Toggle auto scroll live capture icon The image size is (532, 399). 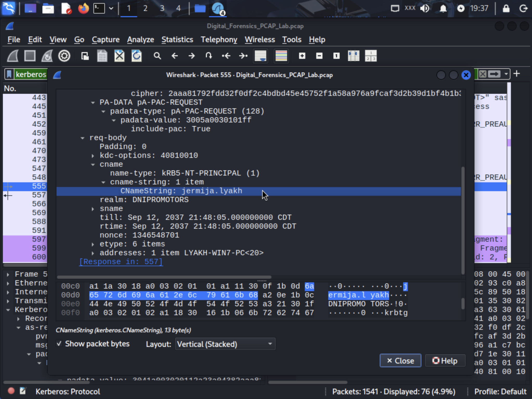pyautogui.click(x=261, y=56)
